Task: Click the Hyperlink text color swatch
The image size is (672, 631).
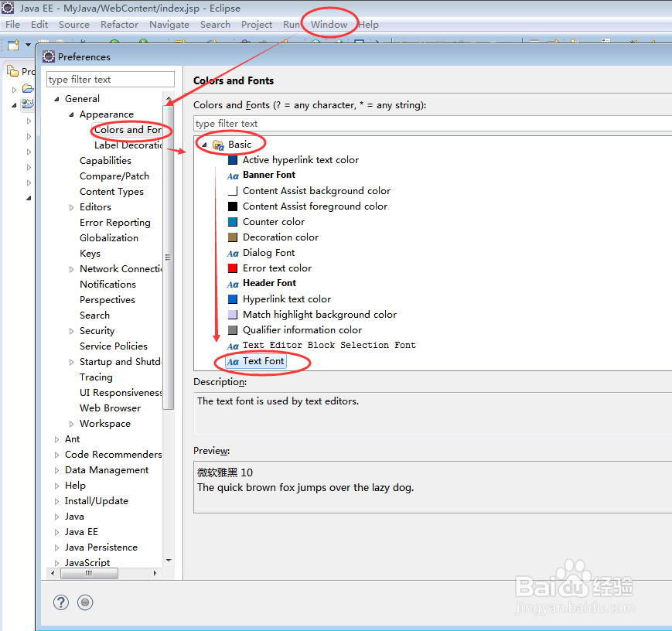Action: 233,299
